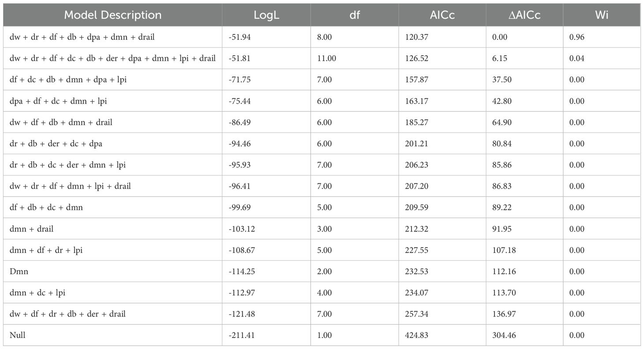Click the Dmn model description cell
The height and width of the screenshot is (349, 644).
pos(19,271)
